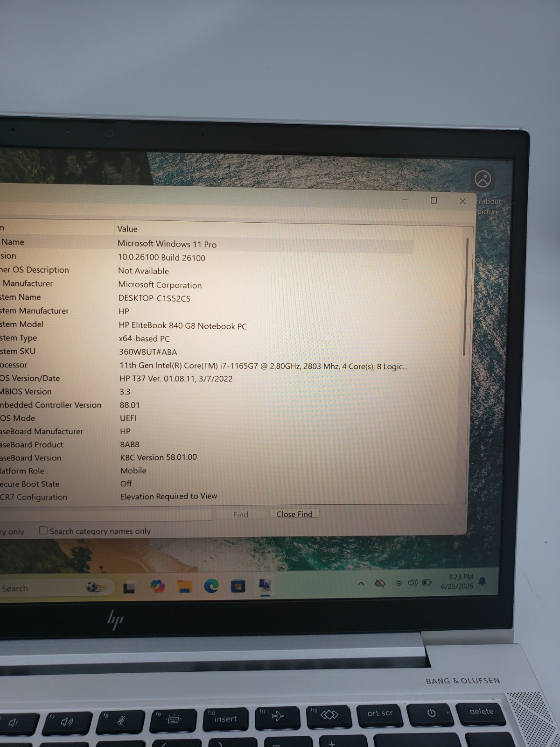The image size is (560, 747).
Task: Open File Explorer from the taskbar
Action: pos(185,586)
